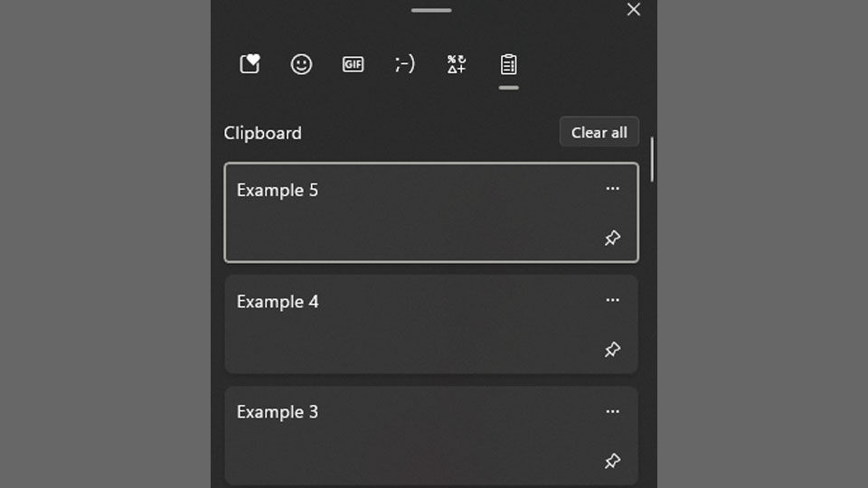Close the emoji and clipboard panel

[x=633, y=9]
